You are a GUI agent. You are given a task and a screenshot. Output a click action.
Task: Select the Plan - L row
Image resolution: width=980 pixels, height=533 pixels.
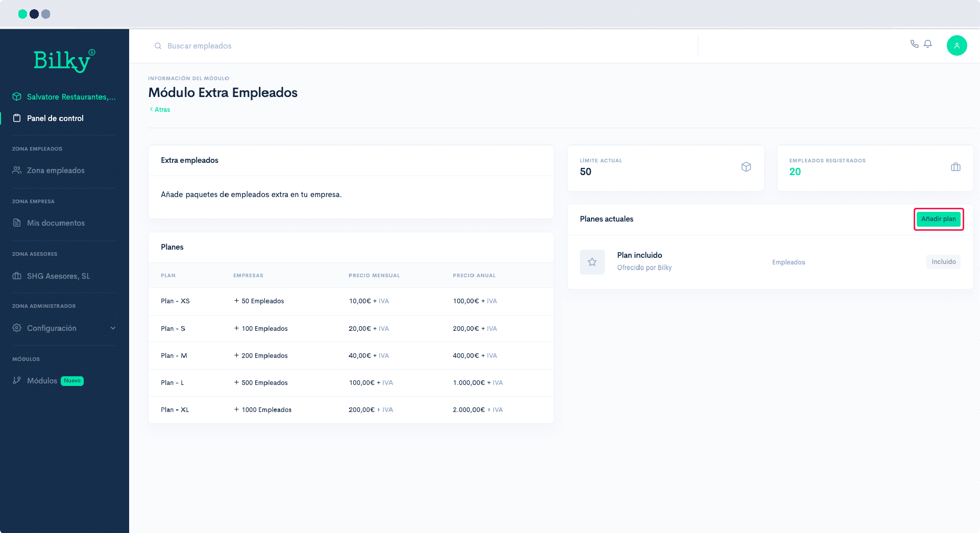click(351, 383)
